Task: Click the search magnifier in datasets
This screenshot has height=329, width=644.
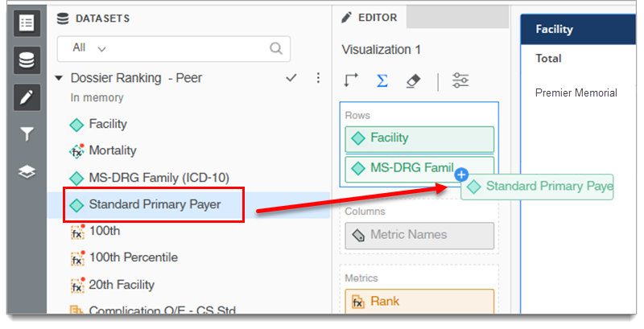Action: tap(276, 48)
